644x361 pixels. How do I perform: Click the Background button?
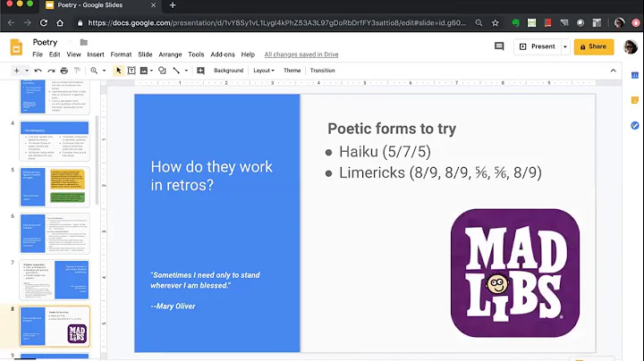tap(228, 71)
